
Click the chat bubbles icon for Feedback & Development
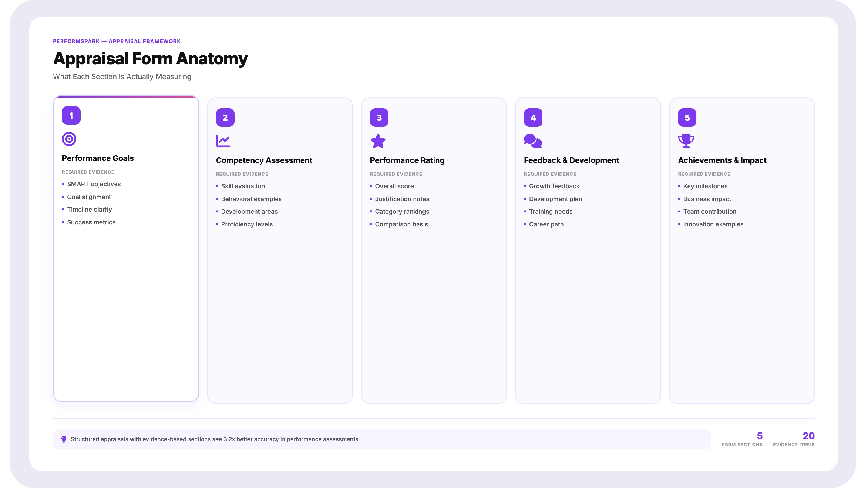(x=533, y=141)
